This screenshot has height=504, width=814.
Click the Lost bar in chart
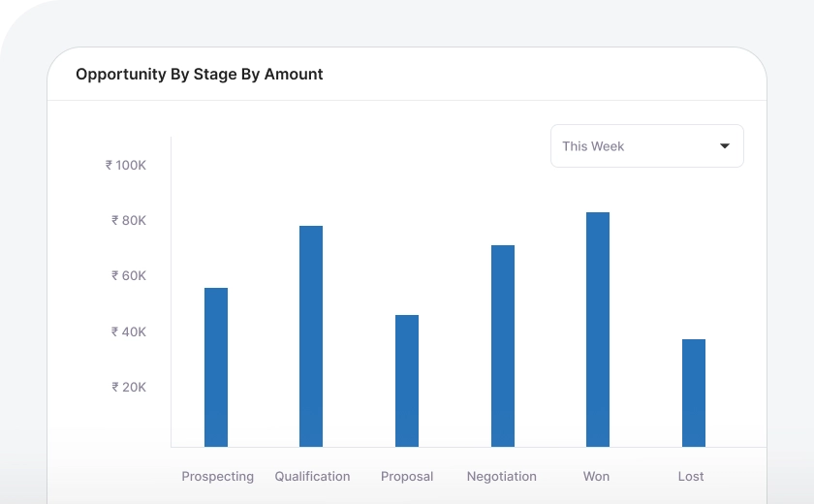point(694,393)
